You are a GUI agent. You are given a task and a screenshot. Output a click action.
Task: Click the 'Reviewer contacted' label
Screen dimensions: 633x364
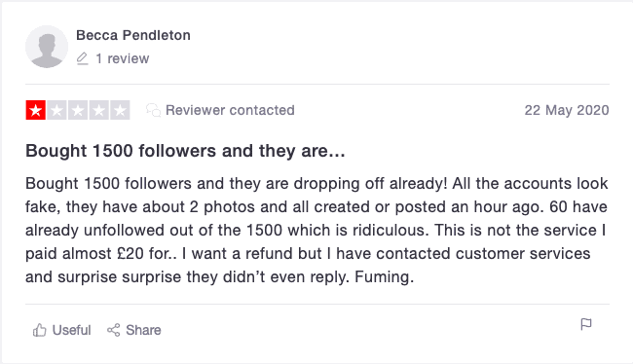[230, 110]
